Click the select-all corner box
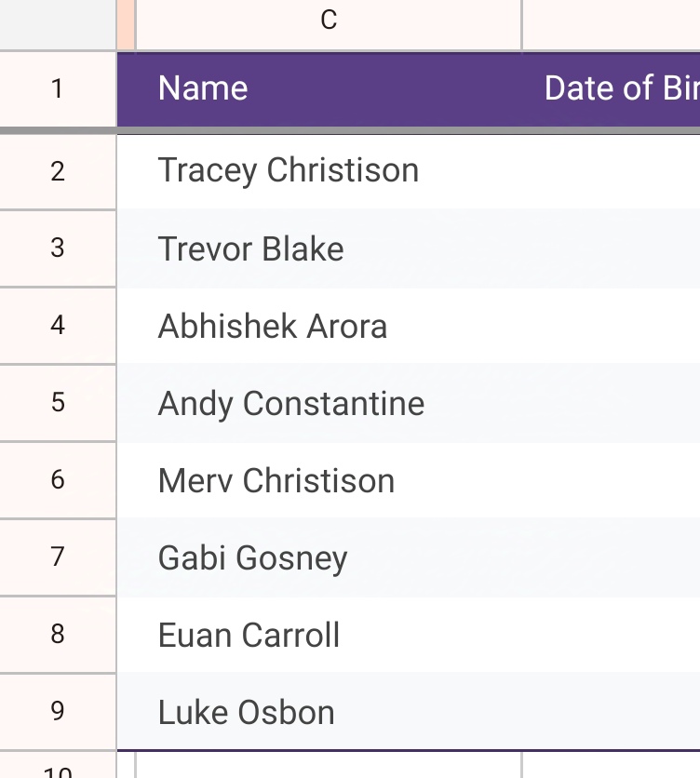Viewport: 700px width, 778px height. click(58, 23)
